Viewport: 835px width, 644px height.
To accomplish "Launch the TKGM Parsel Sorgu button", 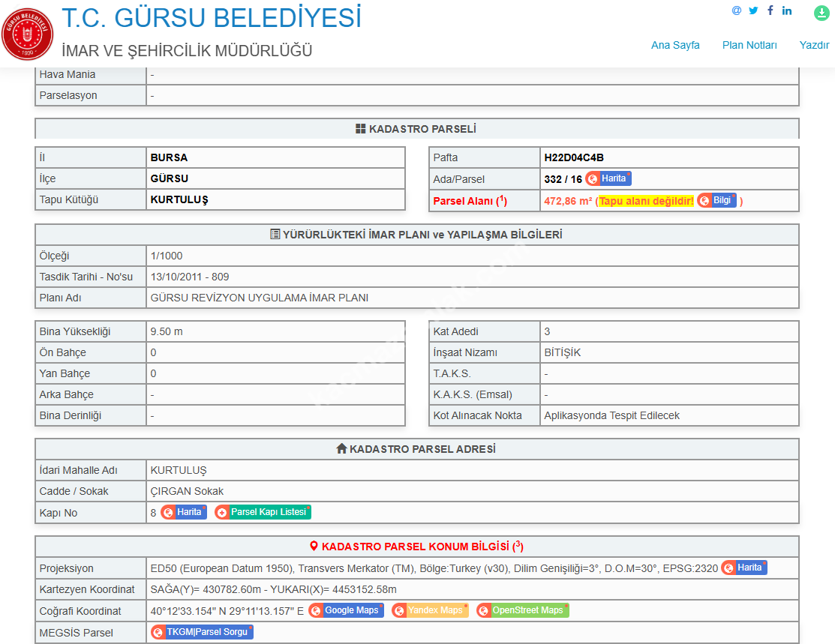I will tap(202, 633).
